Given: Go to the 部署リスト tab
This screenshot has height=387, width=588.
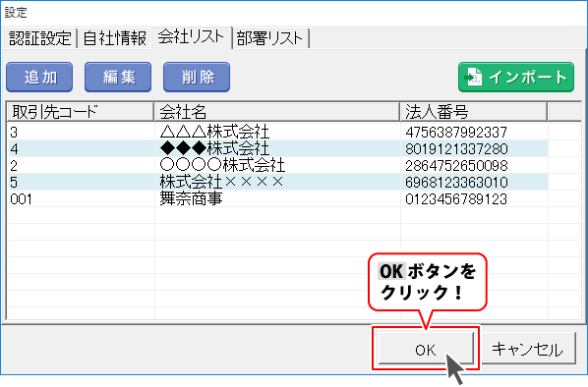Looking at the screenshot, I should 270,38.
